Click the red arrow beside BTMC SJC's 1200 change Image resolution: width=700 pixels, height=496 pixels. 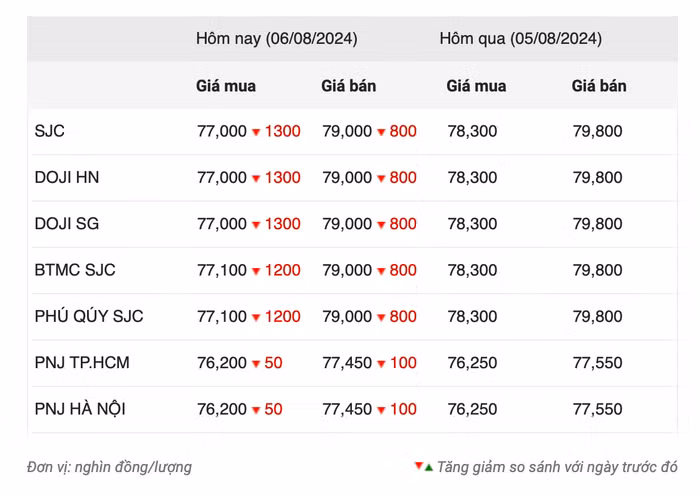point(256,271)
